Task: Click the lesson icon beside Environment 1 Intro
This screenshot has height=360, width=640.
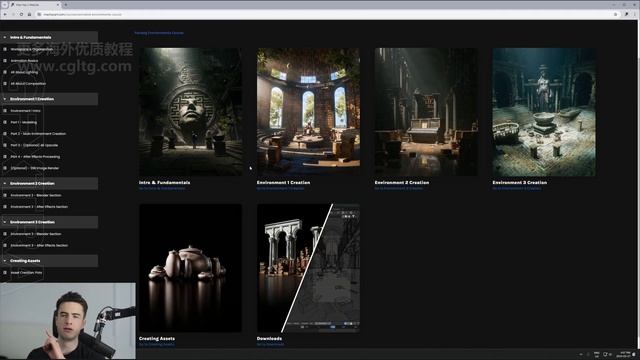Action: (5, 111)
